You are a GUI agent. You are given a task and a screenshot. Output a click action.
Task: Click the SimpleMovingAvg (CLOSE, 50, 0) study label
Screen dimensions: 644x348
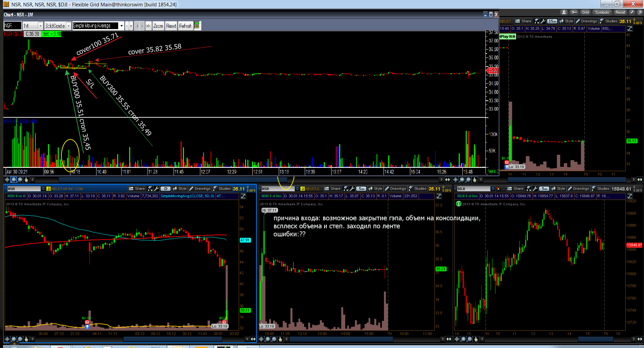[187, 196]
